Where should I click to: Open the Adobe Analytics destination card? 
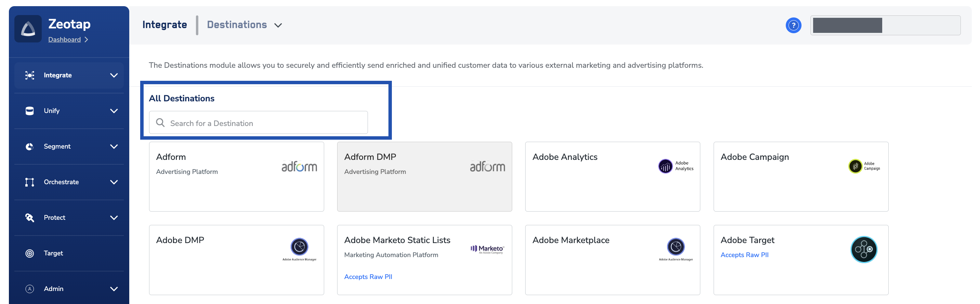612,177
